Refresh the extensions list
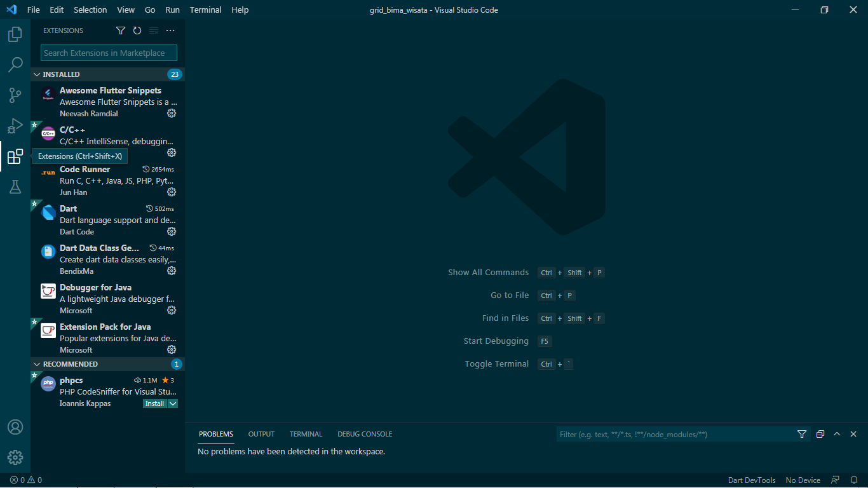 pos(137,30)
